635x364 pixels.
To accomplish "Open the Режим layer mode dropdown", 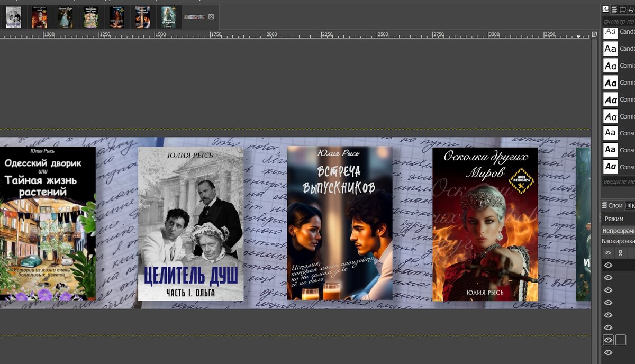I will (x=619, y=219).
